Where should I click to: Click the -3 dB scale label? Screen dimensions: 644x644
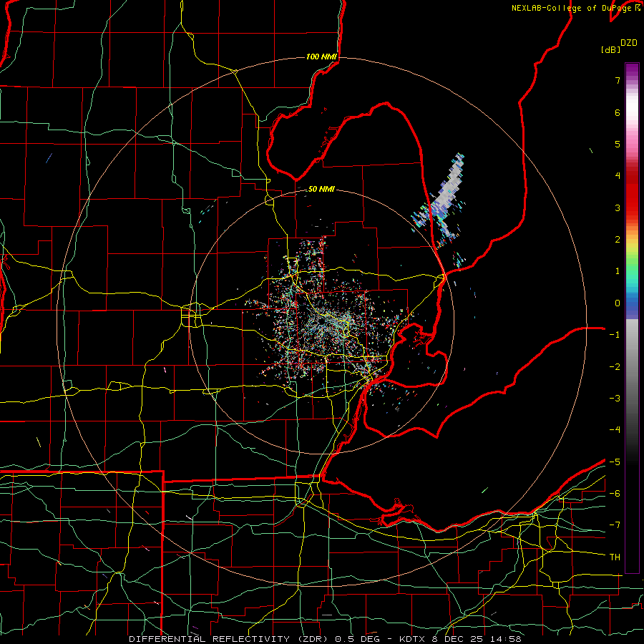(615, 399)
